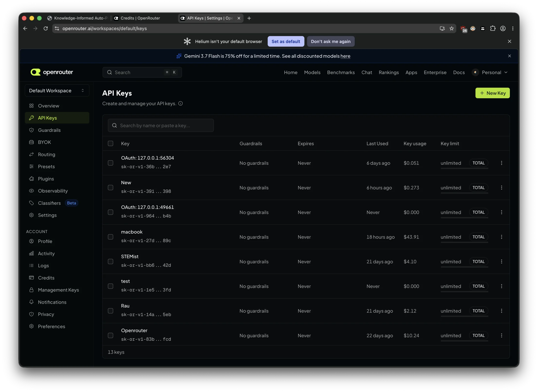The width and height of the screenshot is (538, 392).
Task: Follow the 'here' discounted models link
Action: 345,56
